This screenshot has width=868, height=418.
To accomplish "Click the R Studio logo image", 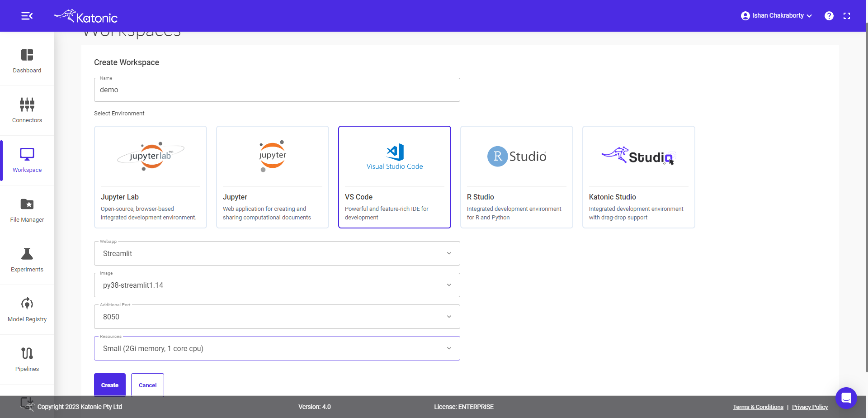I will (x=517, y=156).
